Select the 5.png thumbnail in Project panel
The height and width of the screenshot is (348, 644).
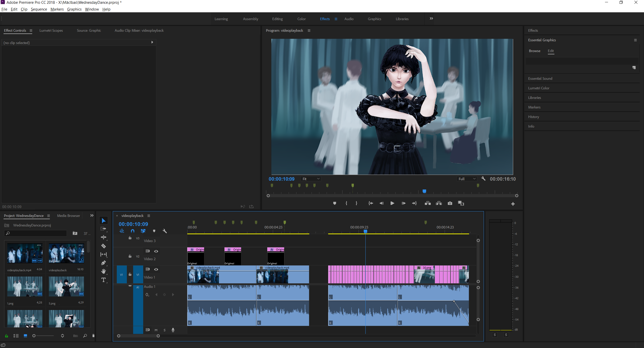point(66,286)
